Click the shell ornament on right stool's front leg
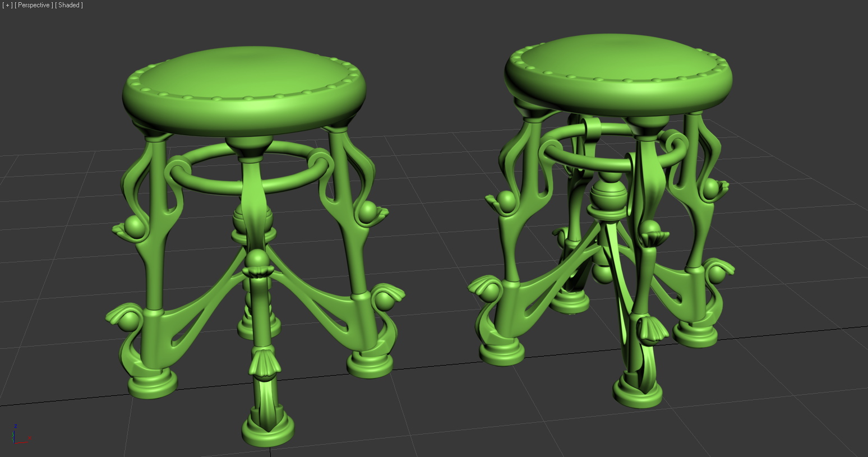The width and height of the screenshot is (868, 457). pos(650,331)
